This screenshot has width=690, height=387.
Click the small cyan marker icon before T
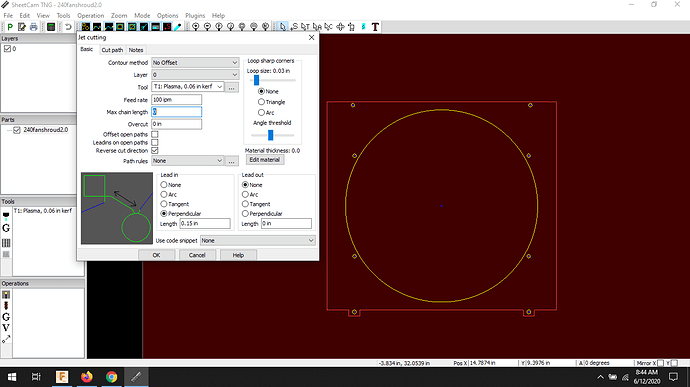[x=363, y=27]
